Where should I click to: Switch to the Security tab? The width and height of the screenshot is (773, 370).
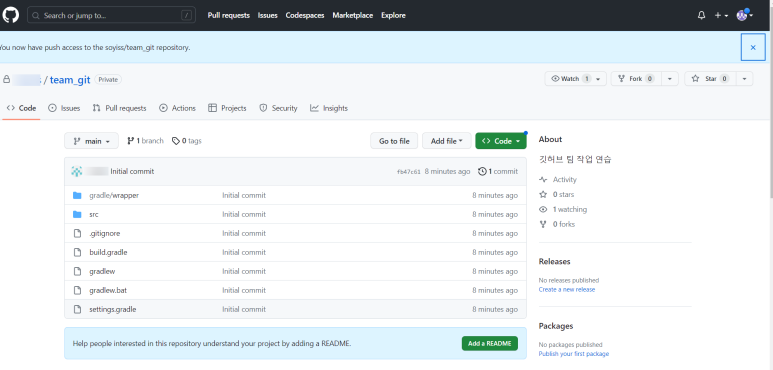279,108
